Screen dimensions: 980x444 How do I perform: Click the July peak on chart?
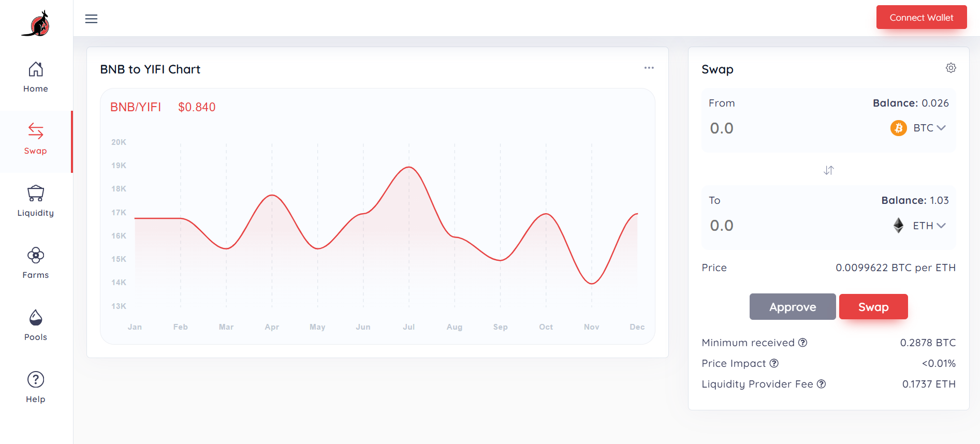(x=409, y=167)
